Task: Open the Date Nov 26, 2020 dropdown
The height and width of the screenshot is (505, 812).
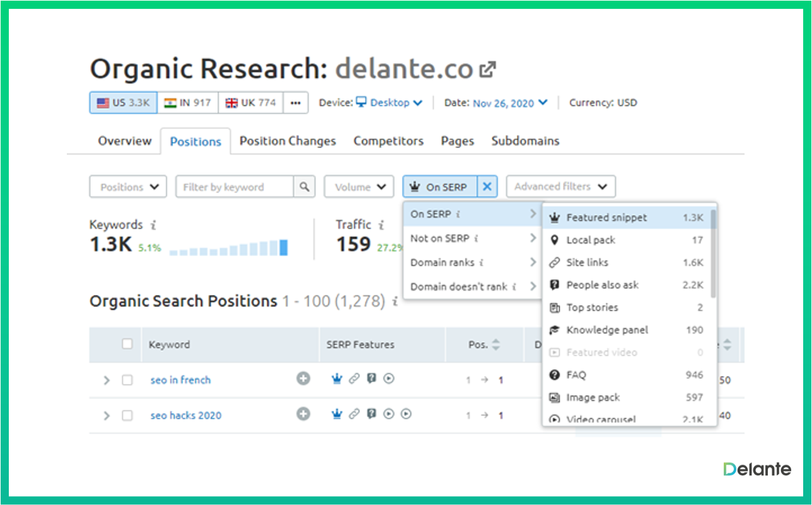Action: click(510, 103)
